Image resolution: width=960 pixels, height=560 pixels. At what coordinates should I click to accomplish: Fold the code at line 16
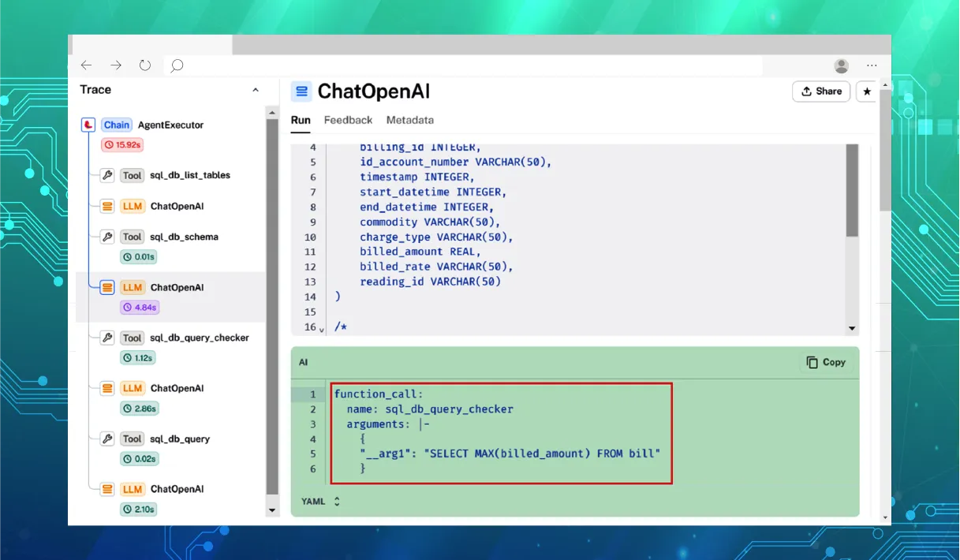pos(321,329)
